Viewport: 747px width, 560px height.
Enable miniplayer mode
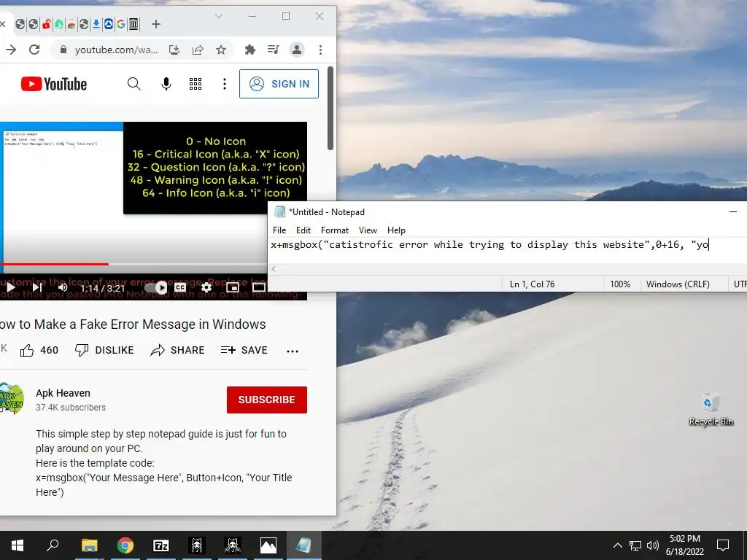coord(233,287)
